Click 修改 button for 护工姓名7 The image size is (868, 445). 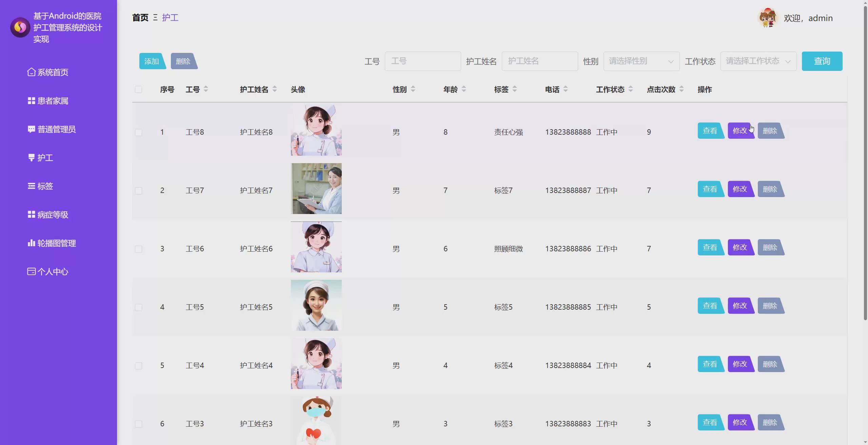coord(740,189)
